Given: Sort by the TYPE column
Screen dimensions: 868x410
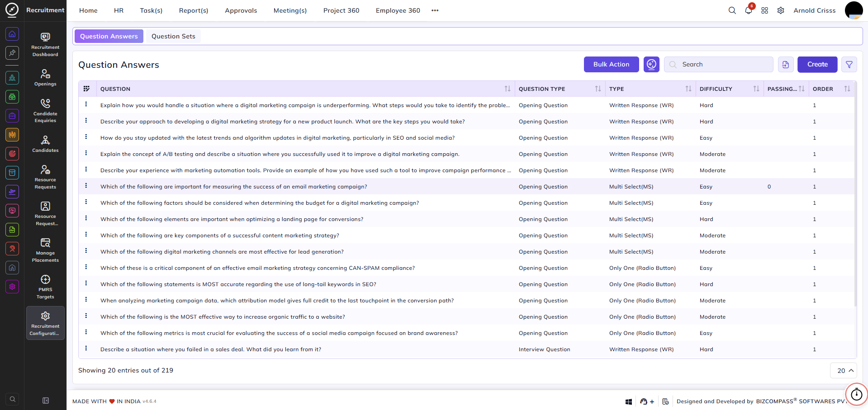Looking at the screenshot, I should pyautogui.click(x=688, y=89).
